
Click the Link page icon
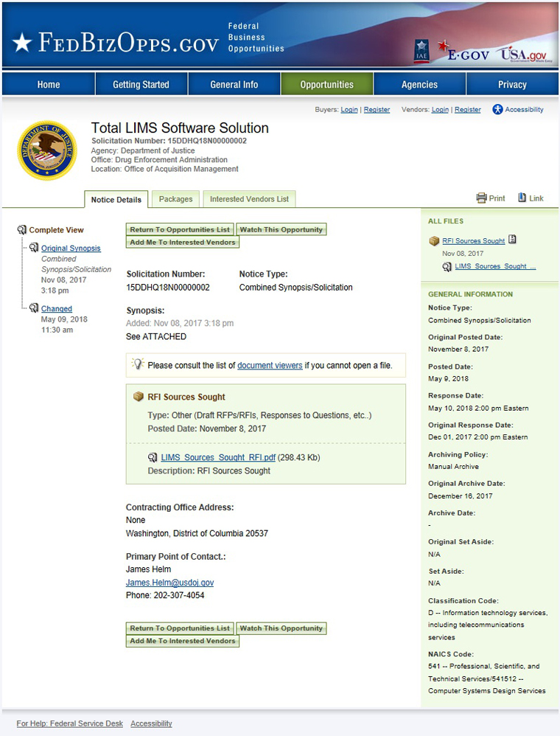[522, 198]
